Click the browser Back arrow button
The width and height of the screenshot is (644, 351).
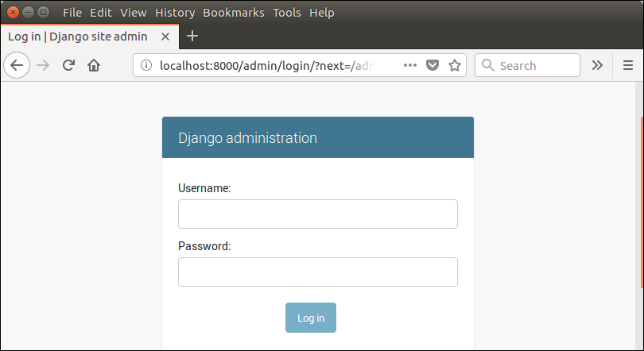point(17,66)
